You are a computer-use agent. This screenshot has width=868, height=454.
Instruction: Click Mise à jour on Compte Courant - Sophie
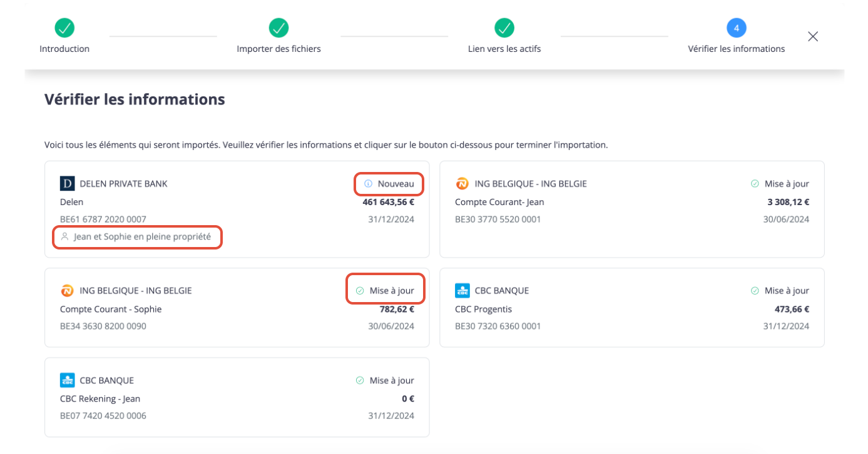pos(392,291)
